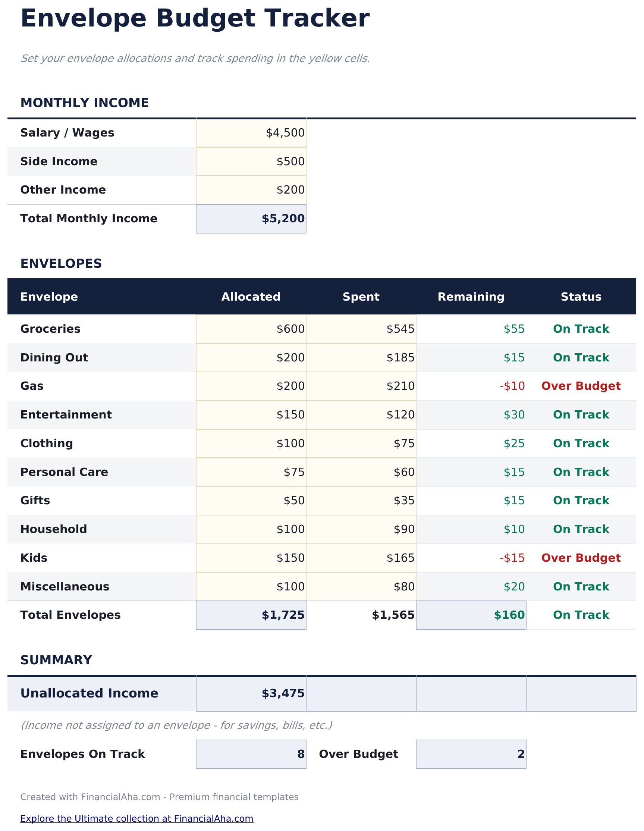Image resolution: width=644 pixels, height=831 pixels.
Task: Edit the Groceries allocated amount
Action: (251, 329)
